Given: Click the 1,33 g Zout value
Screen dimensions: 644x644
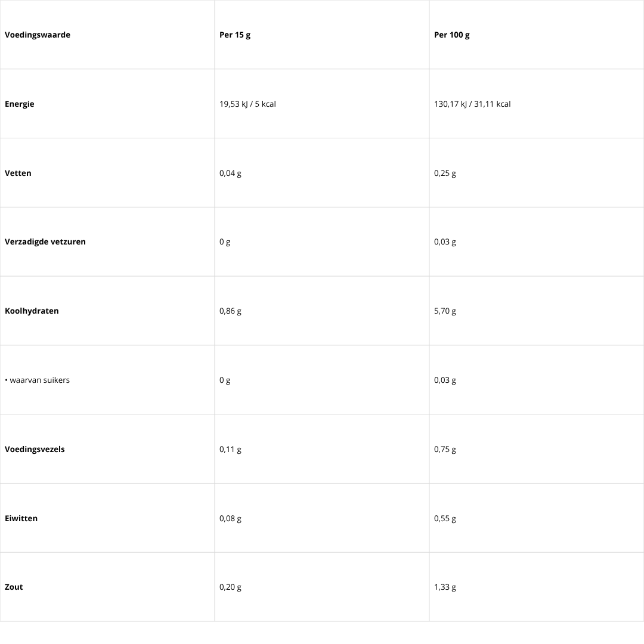Looking at the screenshot, I should coord(445,587).
